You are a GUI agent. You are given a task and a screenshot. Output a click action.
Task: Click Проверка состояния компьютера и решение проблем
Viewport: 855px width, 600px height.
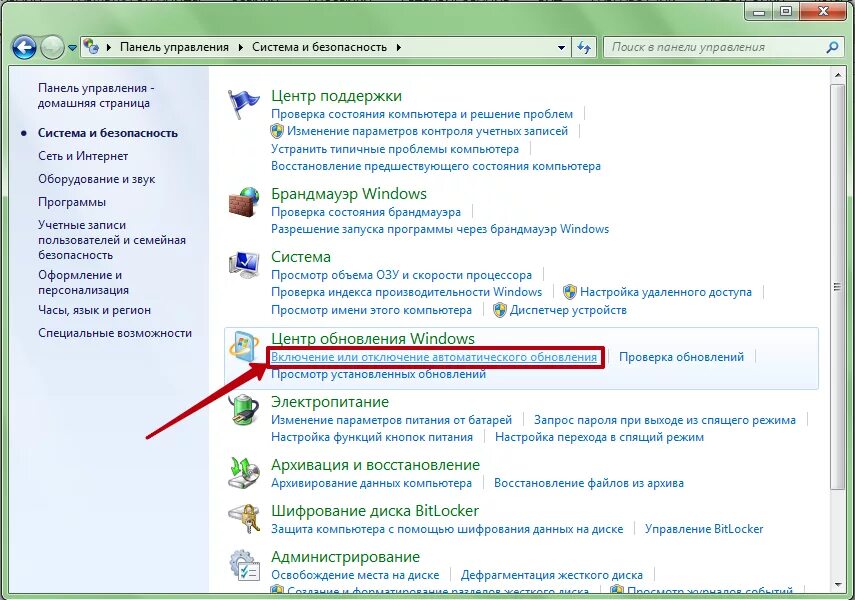pyautogui.click(x=422, y=114)
